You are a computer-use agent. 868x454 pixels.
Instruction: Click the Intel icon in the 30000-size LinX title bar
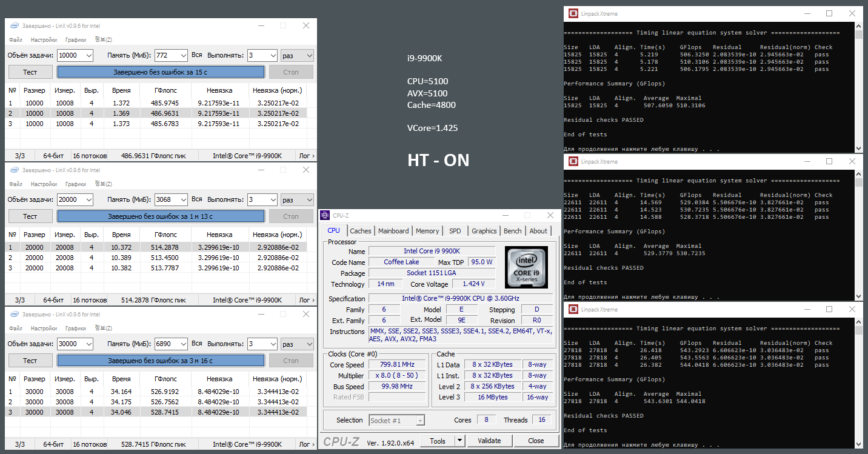click(x=14, y=315)
